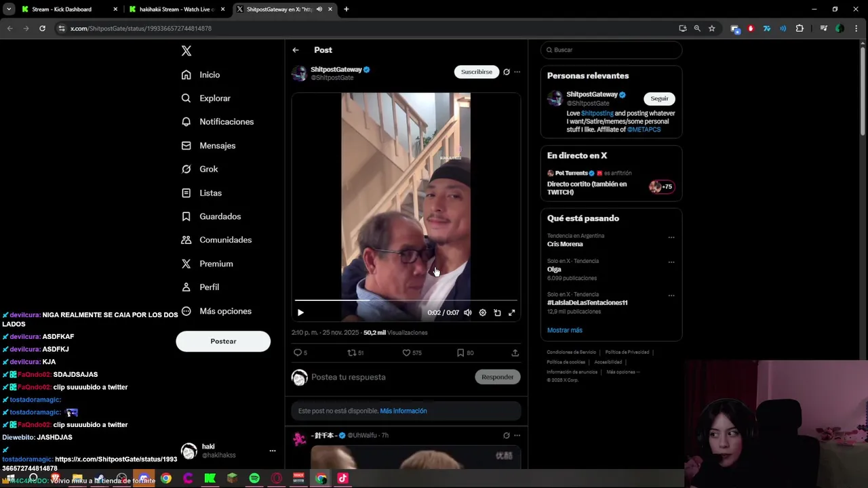868x488 pixels.
Task: Open the browser zoom magnifier icon
Action: (697, 28)
